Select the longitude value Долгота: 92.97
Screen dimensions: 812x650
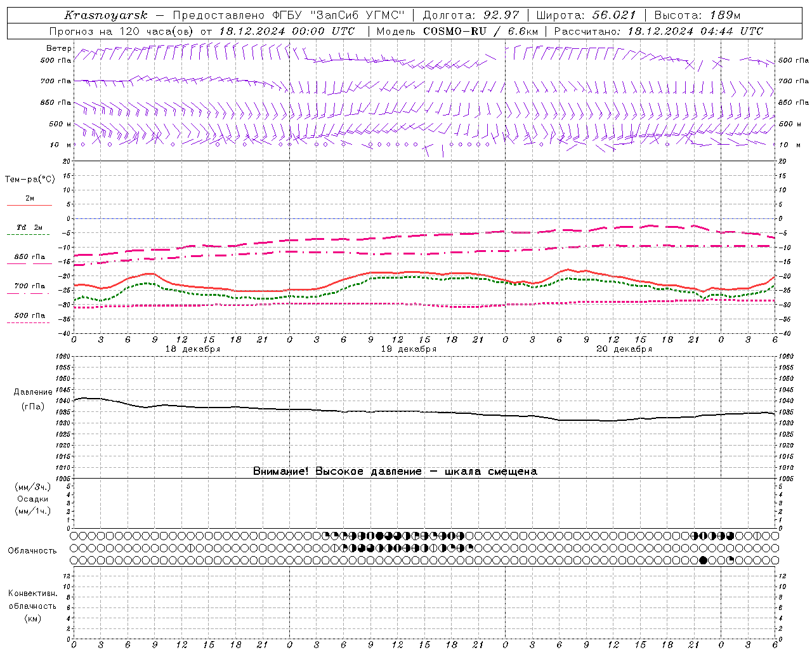pyautogui.click(x=471, y=15)
